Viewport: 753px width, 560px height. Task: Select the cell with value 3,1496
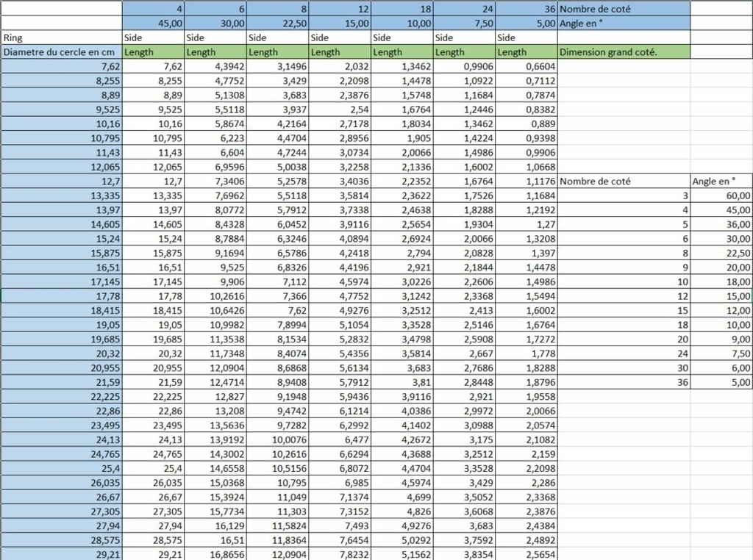277,66
